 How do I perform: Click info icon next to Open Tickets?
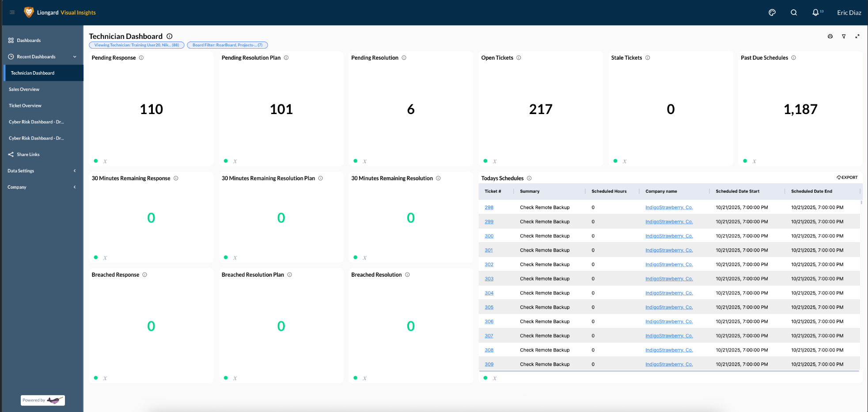pos(519,58)
